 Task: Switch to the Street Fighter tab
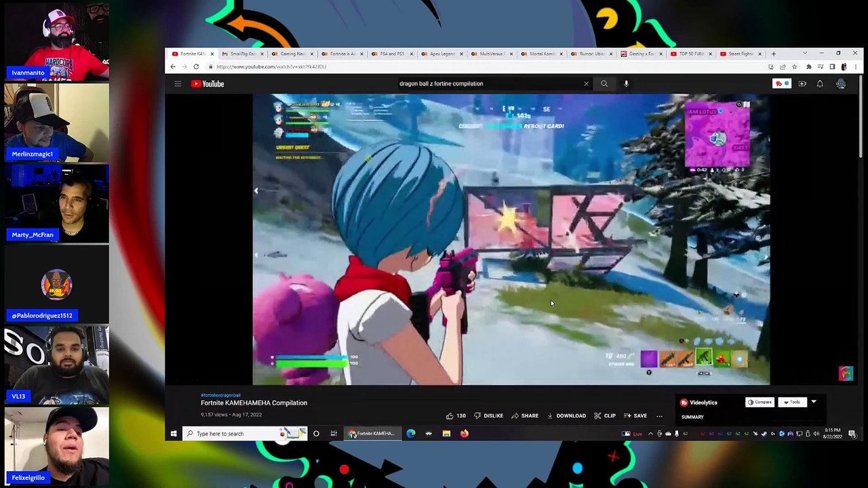741,54
